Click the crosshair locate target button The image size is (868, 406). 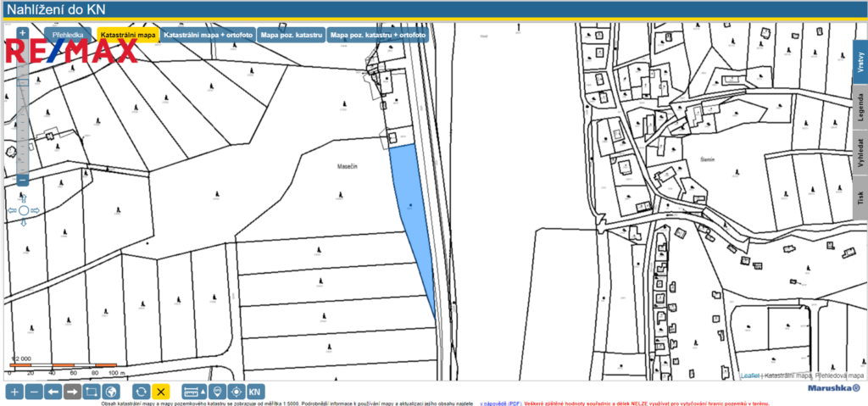(236, 392)
